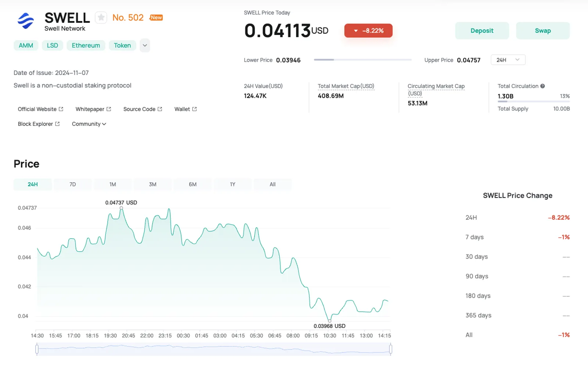Click the left handle of chart range slider
The image size is (588, 369).
pyautogui.click(x=37, y=349)
